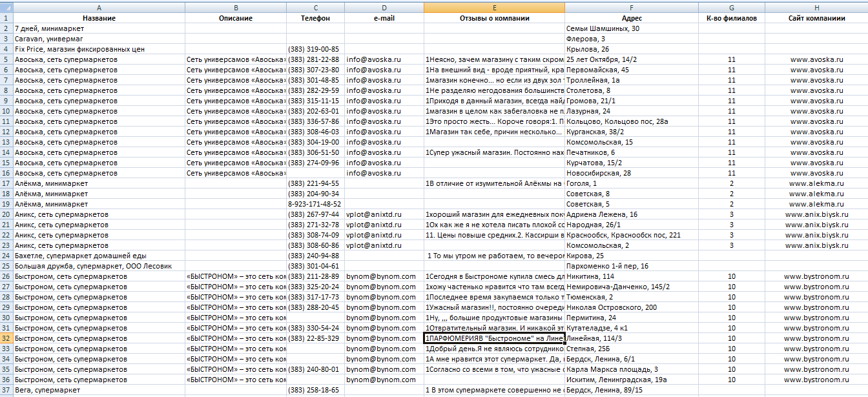The width and height of the screenshot is (868, 397).
Task: Select phone cell '(383) 22-85-329'
Action: pyautogui.click(x=315, y=338)
